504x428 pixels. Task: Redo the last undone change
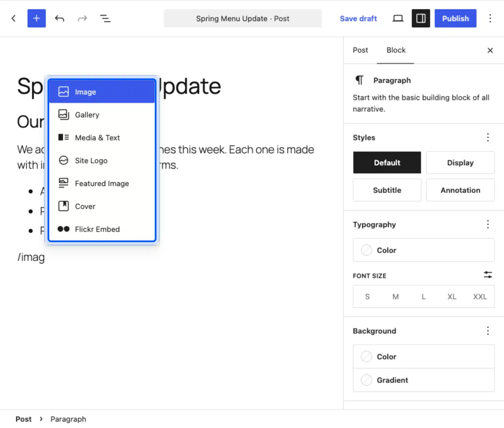click(x=82, y=18)
